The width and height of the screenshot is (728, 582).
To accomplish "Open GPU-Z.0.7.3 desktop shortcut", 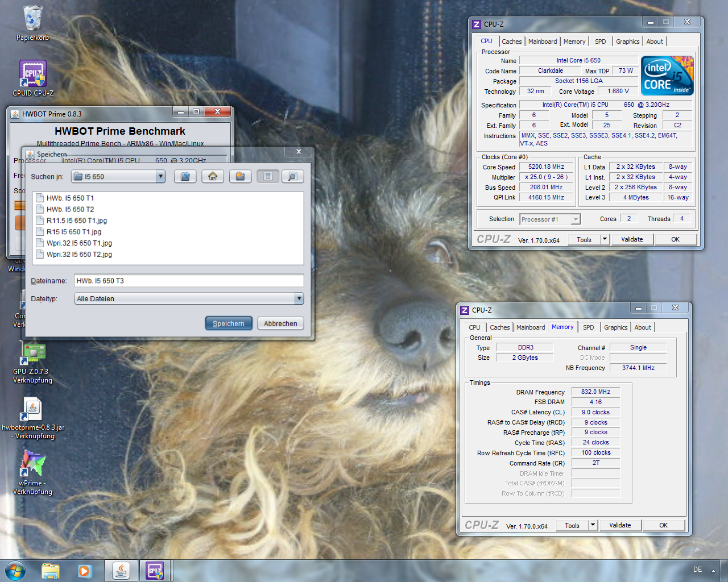I will [33, 363].
